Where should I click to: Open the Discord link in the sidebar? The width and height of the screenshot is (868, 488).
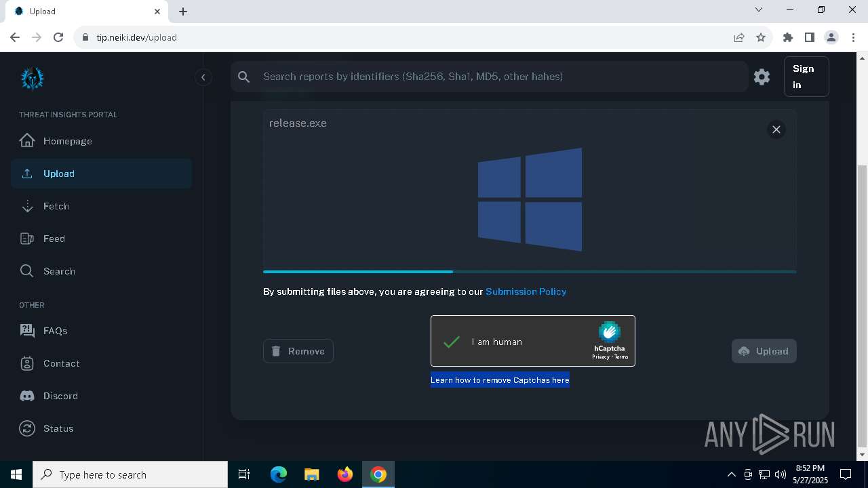102,396
